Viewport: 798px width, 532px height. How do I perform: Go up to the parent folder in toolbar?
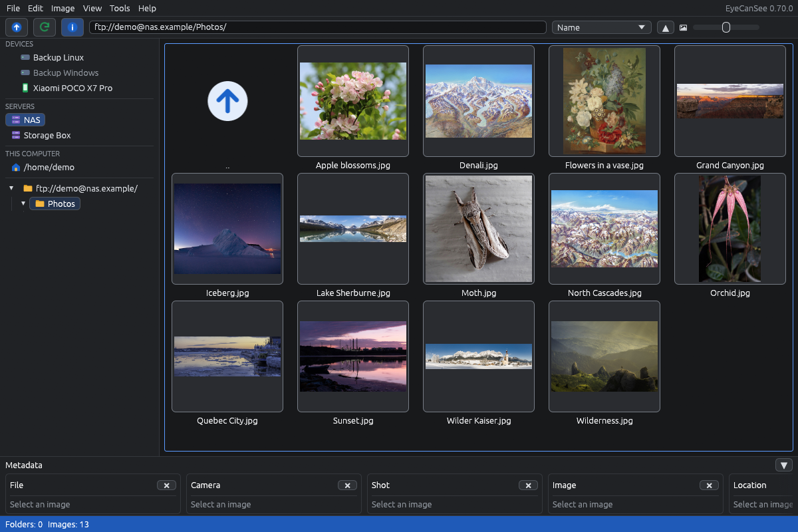(17, 27)
